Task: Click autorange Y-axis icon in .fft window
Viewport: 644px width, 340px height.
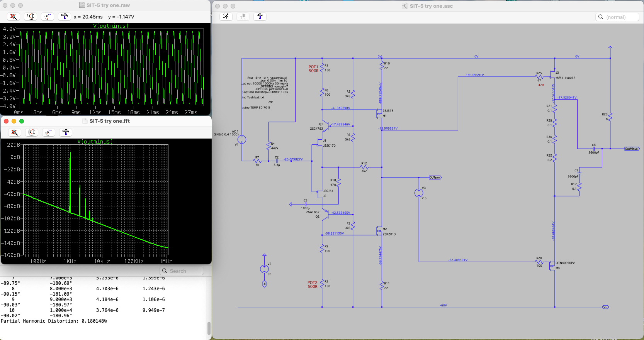Action: click(32, 132)
